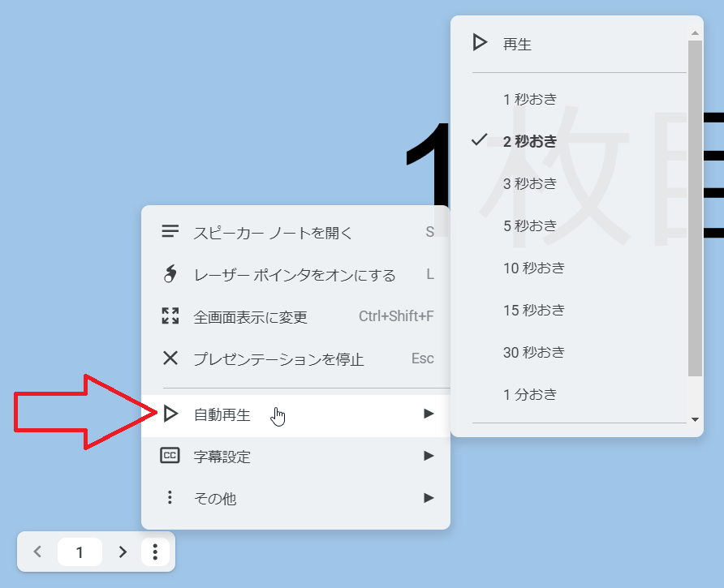724x588 pixels.
Task: Expand the その他 submenu arrow
Action: tap(429, 498)
